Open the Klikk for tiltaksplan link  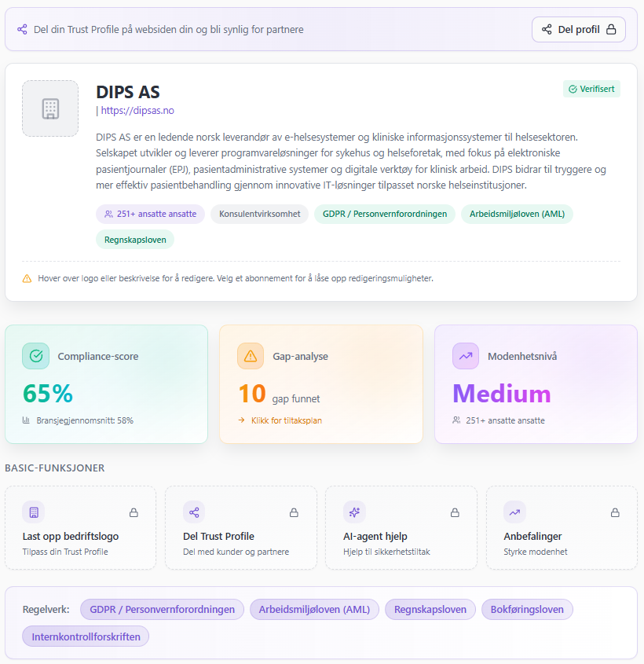click(287, 420)
